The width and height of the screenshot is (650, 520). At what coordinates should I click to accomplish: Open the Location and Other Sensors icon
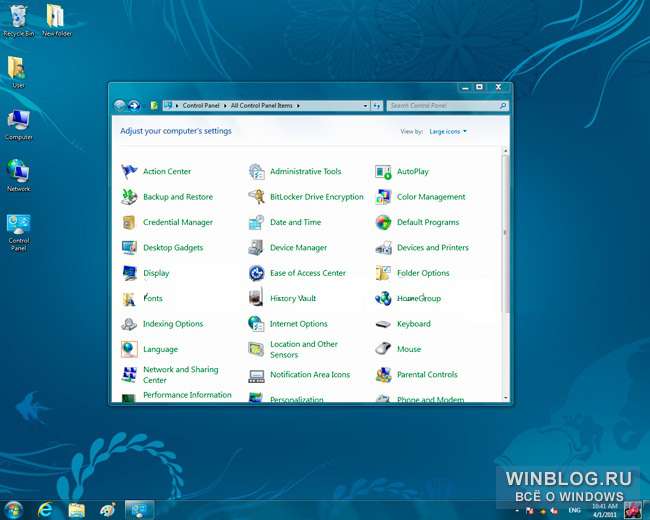[257, 349]
